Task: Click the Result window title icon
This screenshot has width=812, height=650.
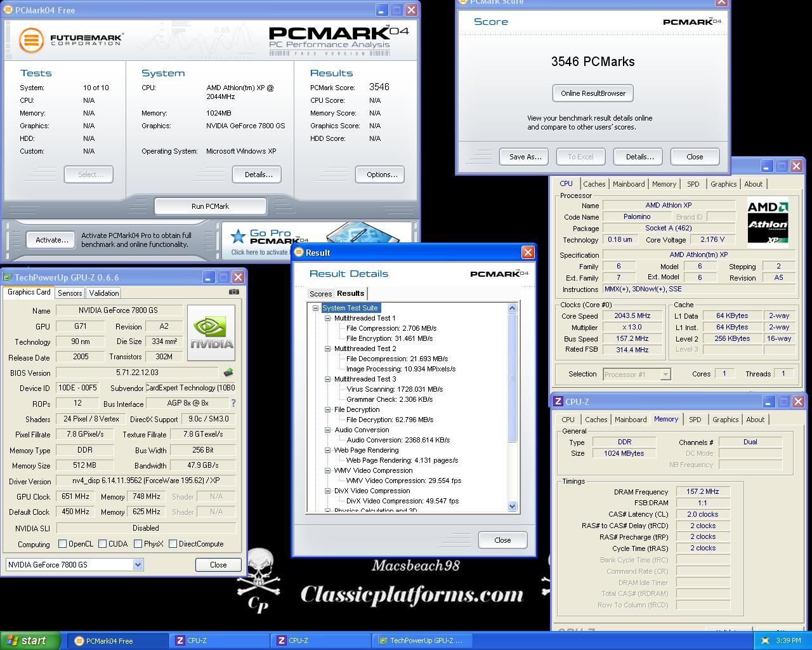Action: pos(299,253)
